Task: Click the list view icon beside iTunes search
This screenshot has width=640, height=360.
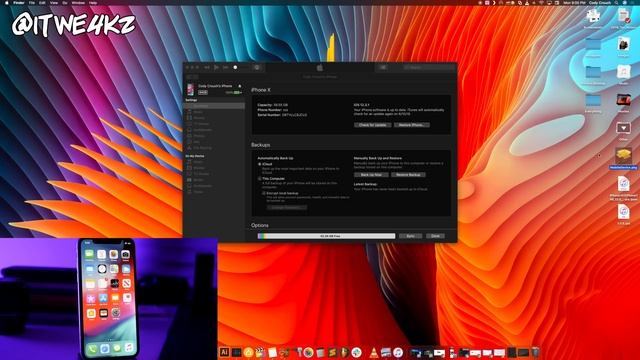Action: 383,67
